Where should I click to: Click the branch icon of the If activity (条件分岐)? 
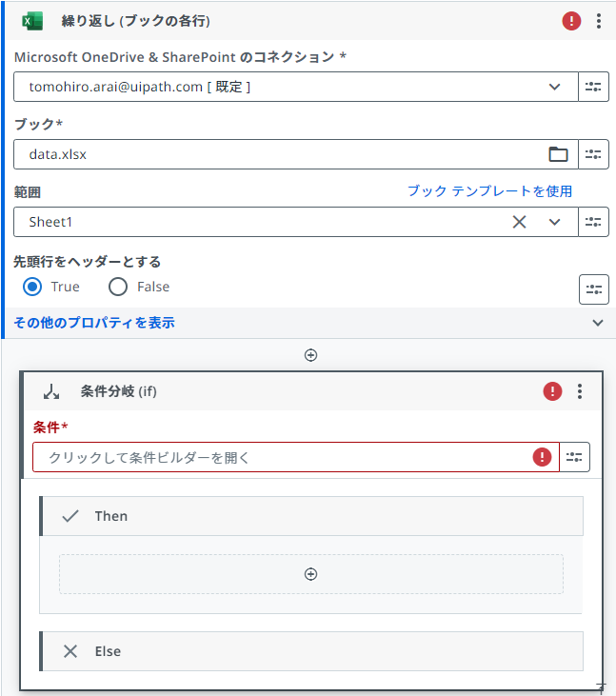pos(51,391)
